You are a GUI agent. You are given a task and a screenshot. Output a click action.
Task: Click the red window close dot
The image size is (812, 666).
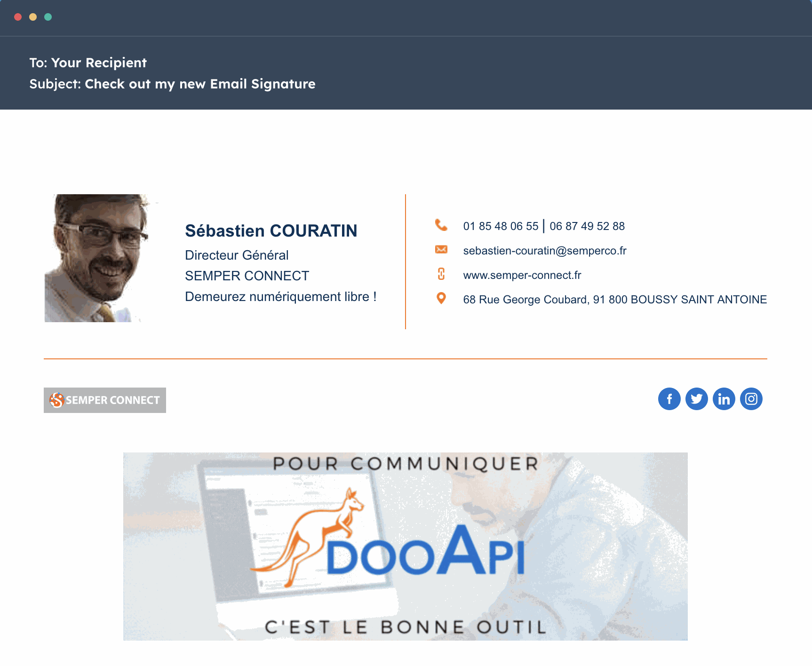tap(18, 17)
